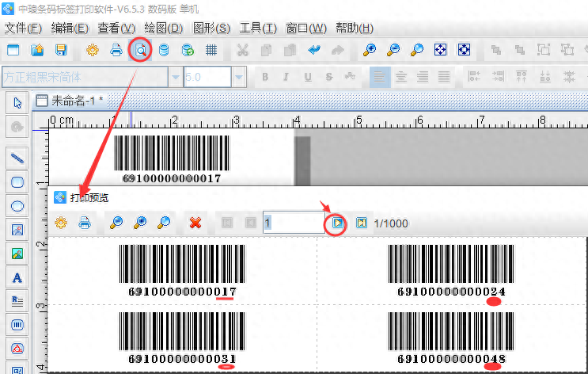Open print preview from main toolbar
Image resolution: width=588 pixels, height=374 pixels.
pos(140,50)
